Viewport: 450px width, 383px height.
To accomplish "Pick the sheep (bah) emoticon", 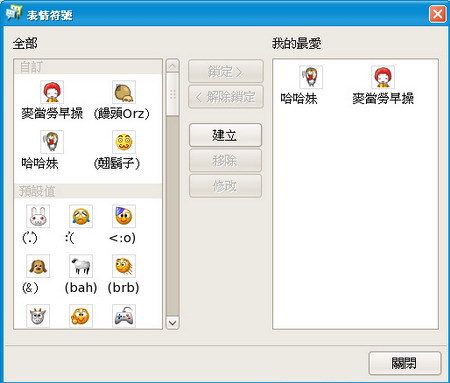I will 81,266.
